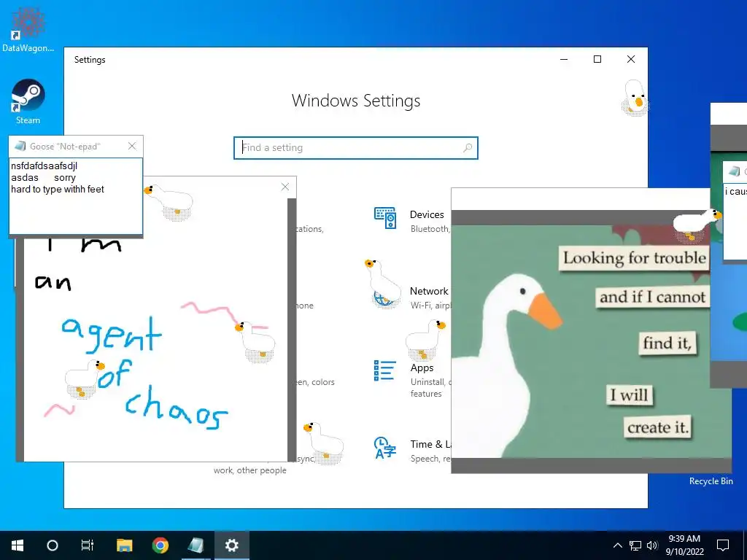Click the Cortana search circle in taskbar

click(53, 545)
